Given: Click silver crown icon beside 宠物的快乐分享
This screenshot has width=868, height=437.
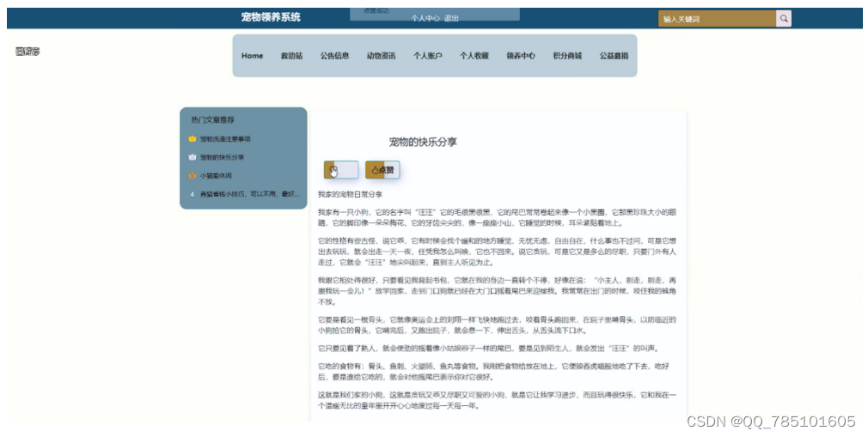Looking at the screenshot, I should [193, 157].
